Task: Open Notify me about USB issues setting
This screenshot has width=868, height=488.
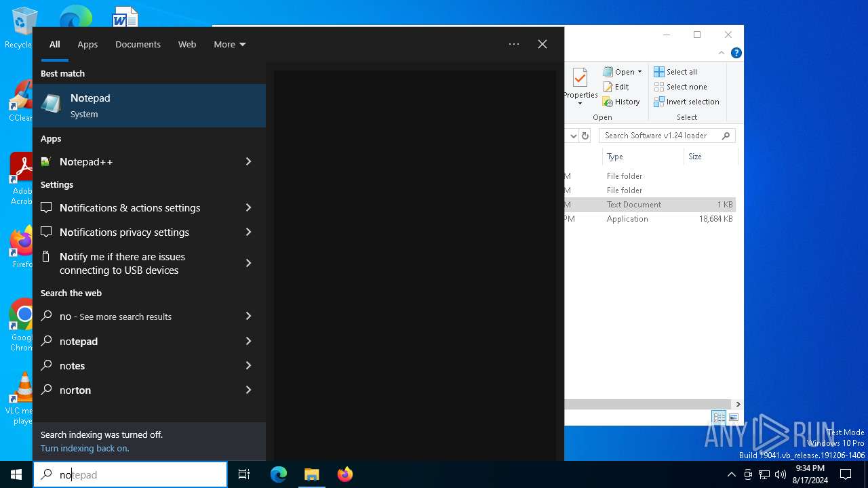Action: click(x=137, y=263)
